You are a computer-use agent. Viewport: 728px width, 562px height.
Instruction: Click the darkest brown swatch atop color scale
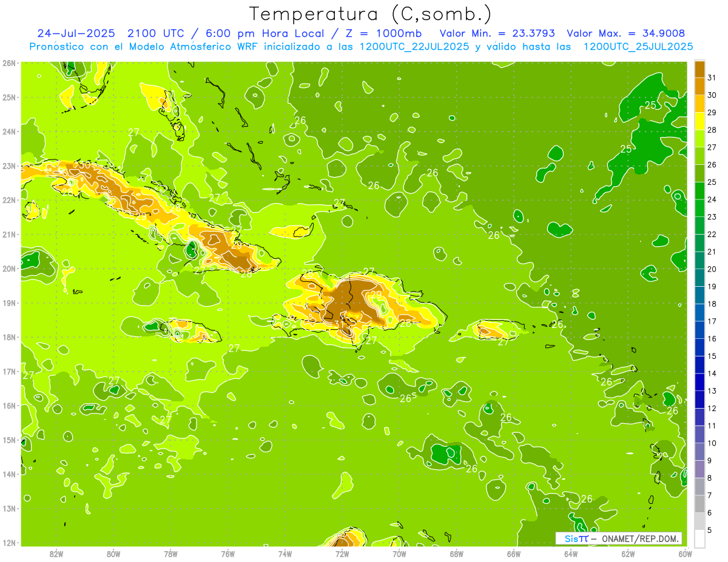[x=699, y=69]
